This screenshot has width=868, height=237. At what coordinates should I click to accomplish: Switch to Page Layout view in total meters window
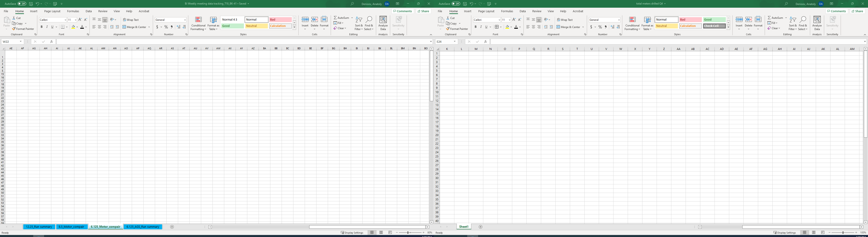[x=814, y=233]
